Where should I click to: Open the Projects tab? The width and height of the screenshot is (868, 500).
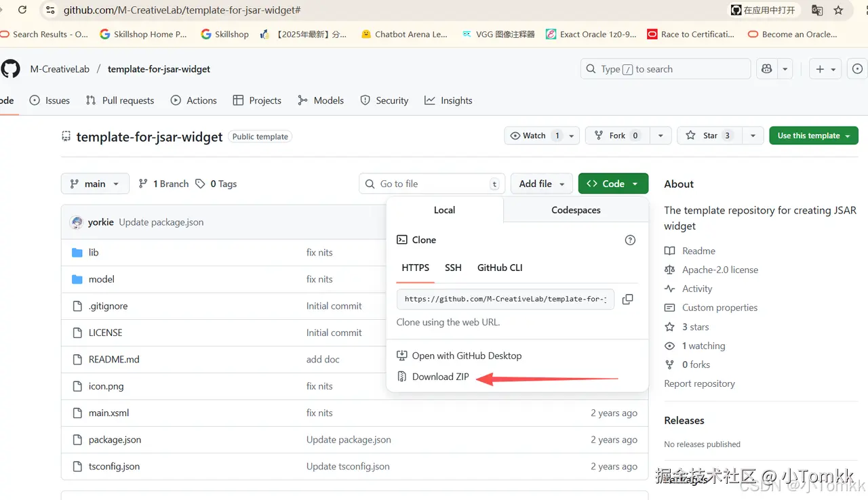click(257, 100)
